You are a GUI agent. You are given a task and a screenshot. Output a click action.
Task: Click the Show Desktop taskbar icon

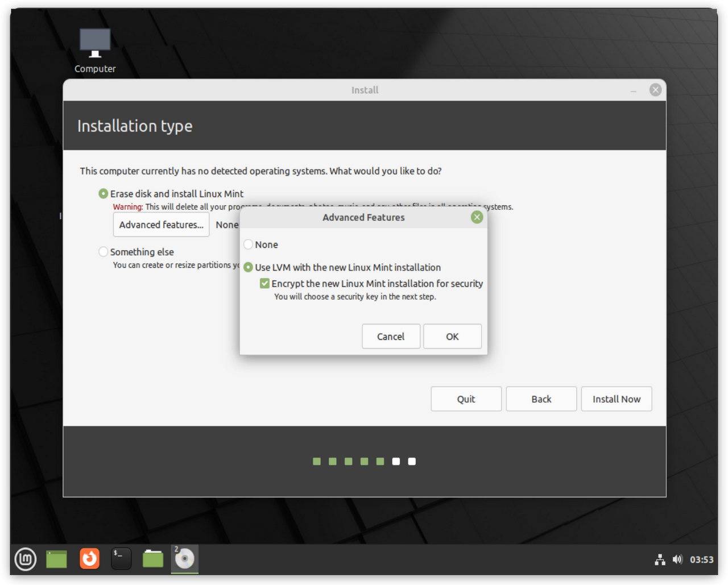(x=57, y=559)
